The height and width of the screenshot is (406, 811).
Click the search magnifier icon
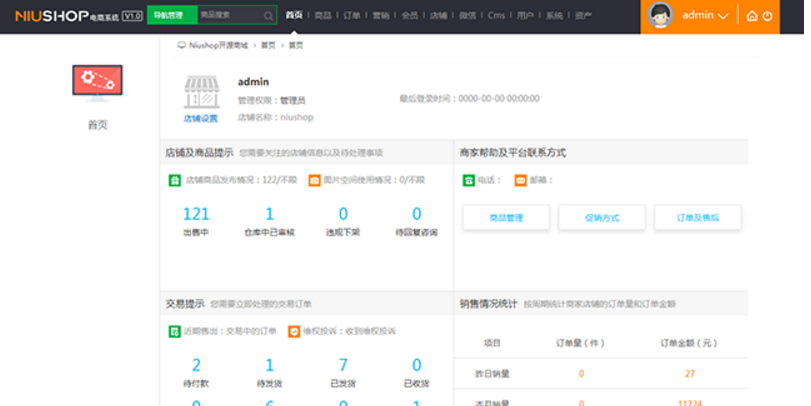click(x=268, y=16)
